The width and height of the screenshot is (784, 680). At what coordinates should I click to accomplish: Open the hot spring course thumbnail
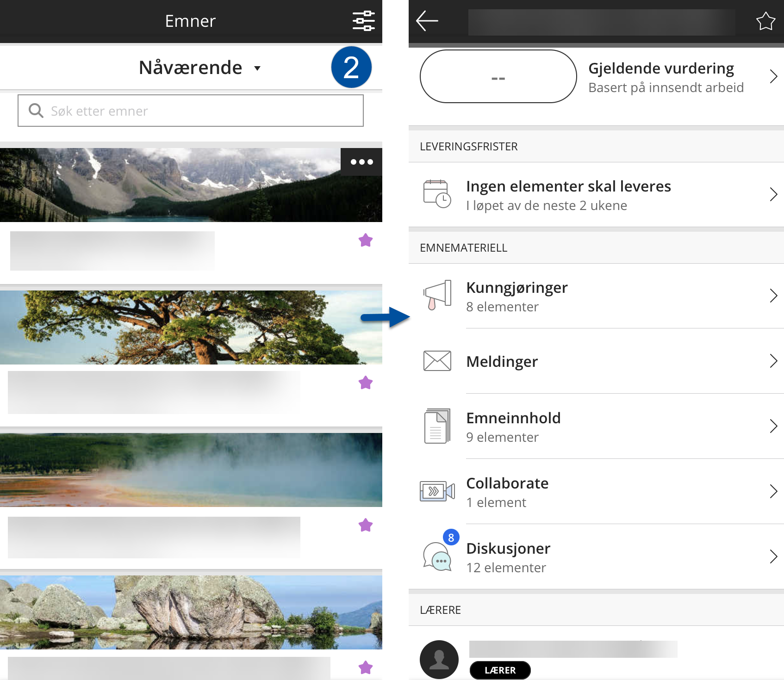click(191, 470)
